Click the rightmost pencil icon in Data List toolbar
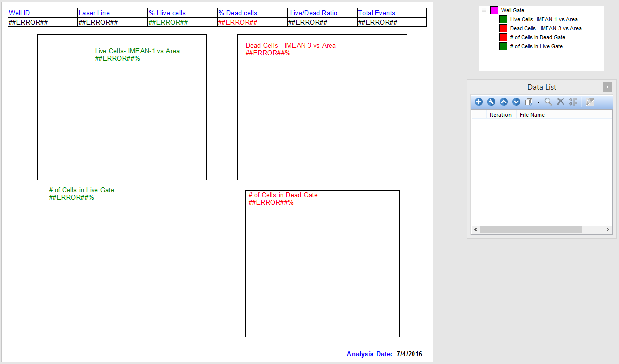This screenshot has height=364, width=619. (x=590, y=102)
